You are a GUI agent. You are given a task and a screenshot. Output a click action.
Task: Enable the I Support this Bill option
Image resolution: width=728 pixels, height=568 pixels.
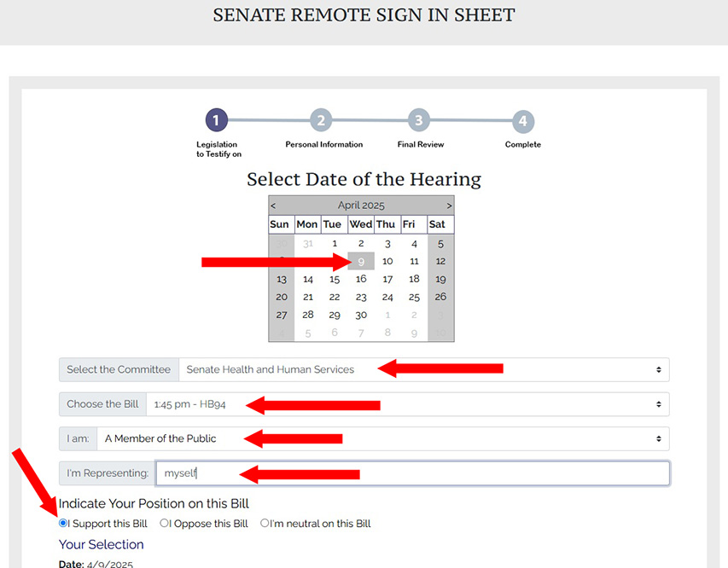[x=63, y=523]
